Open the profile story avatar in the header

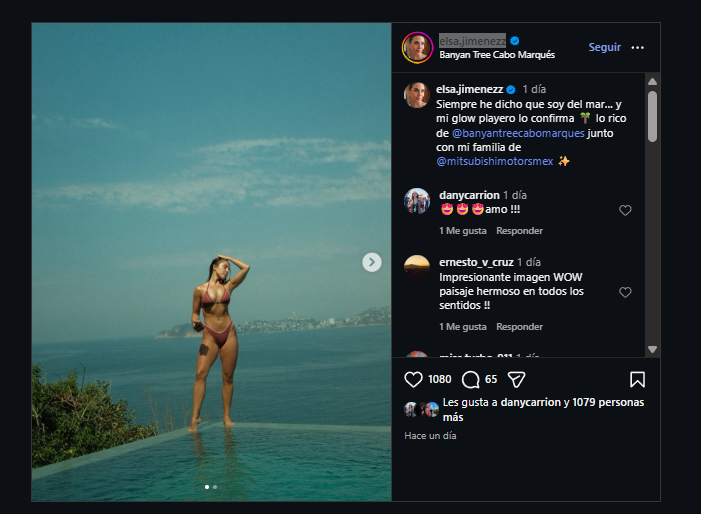[x=417, y=47]
